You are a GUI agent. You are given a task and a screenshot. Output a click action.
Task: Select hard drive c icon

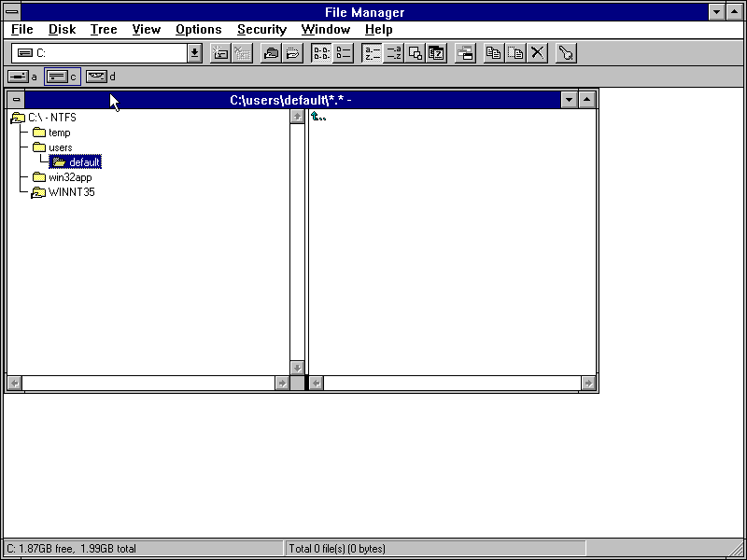tap(63, 77)
